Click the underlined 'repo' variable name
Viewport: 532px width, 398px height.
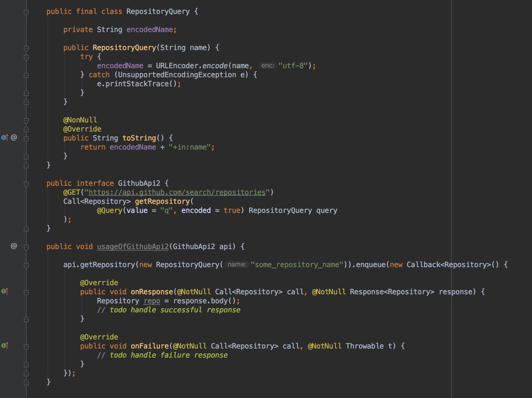(x=152, y=301)
